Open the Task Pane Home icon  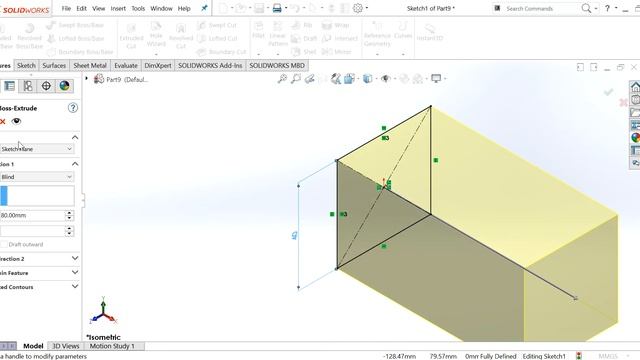click(635, 87)
